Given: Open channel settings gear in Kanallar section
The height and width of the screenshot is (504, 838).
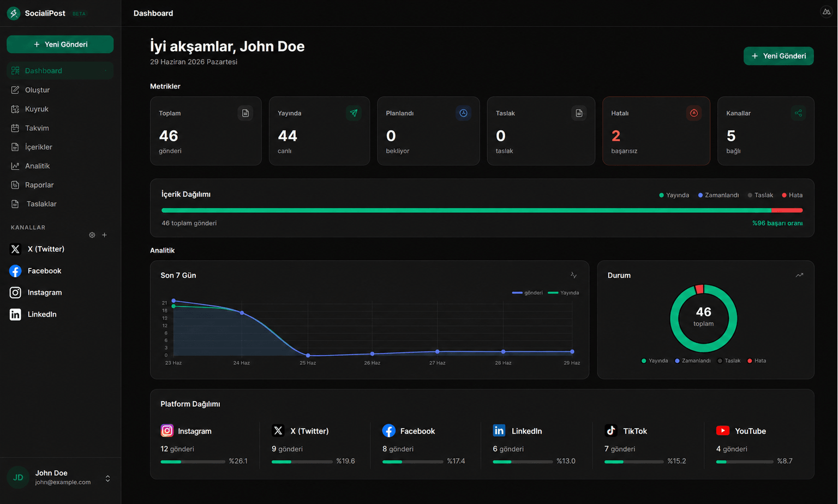Looking at the screenshot, I should click(92, 235).
